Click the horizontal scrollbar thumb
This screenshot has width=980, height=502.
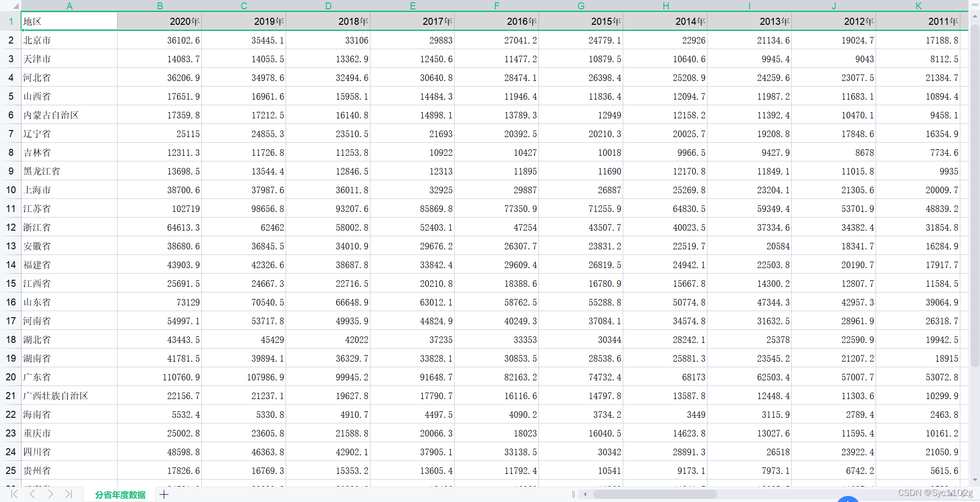click(x=655, y=494)
